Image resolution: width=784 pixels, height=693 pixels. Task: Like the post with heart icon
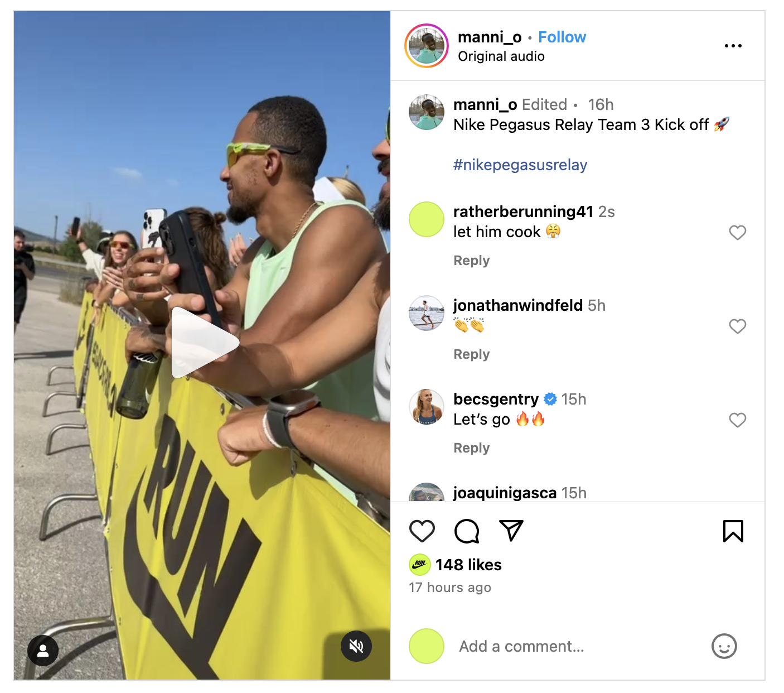pyautogui.click(x=422, y=531)
